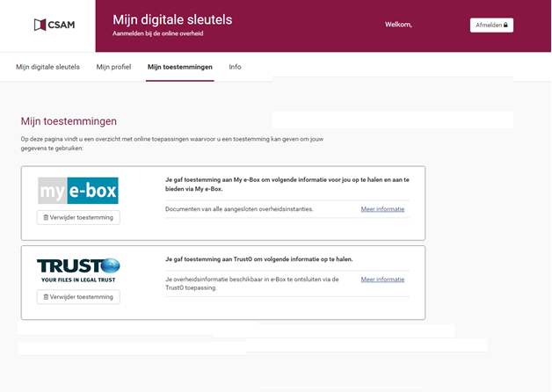
Task: Click the CSAM logo
Action: pyautogui.click(x=54, y=25)
